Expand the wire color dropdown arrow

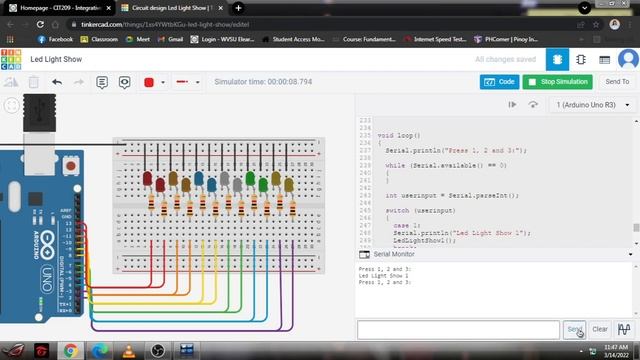coord(163,82)
